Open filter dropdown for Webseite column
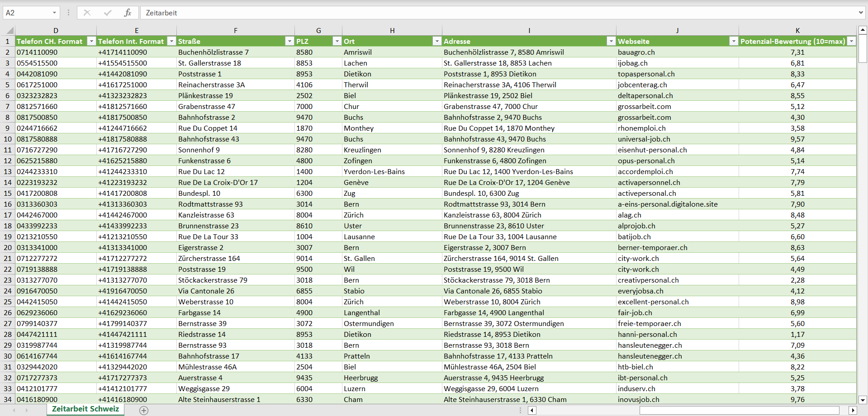This screenshot has width=868, height=416. coord(733,41)
